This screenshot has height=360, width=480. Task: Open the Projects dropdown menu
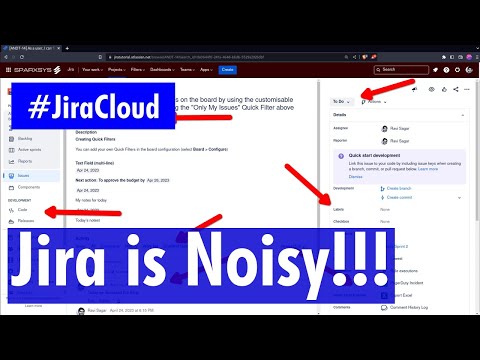(x=117, y=70)
